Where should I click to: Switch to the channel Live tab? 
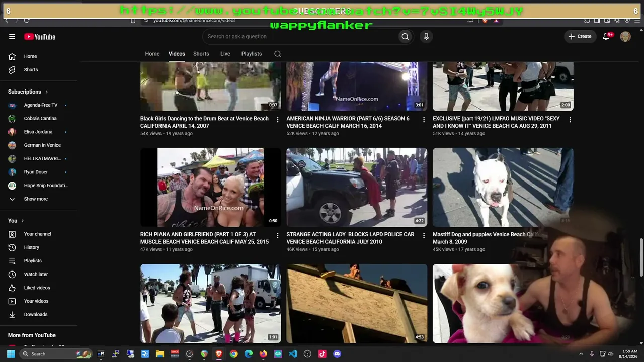click(225, 54)
